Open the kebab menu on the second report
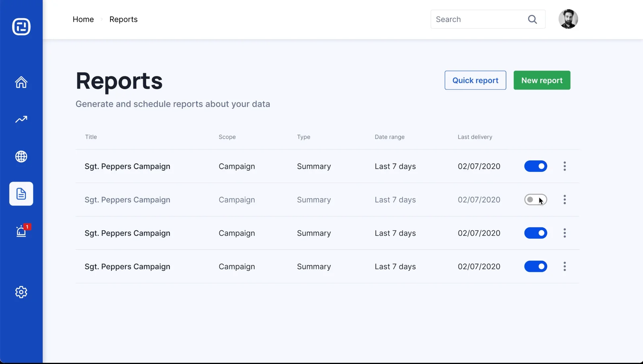The width and height of the screenshot is (643, 364). 565,200
